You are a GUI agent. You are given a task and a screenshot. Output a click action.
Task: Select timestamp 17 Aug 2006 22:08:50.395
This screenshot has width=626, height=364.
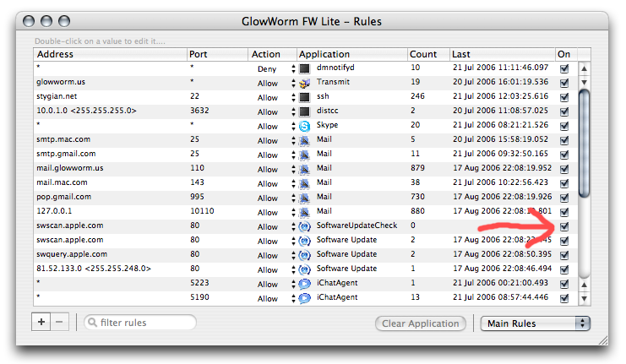pos(503,254)
